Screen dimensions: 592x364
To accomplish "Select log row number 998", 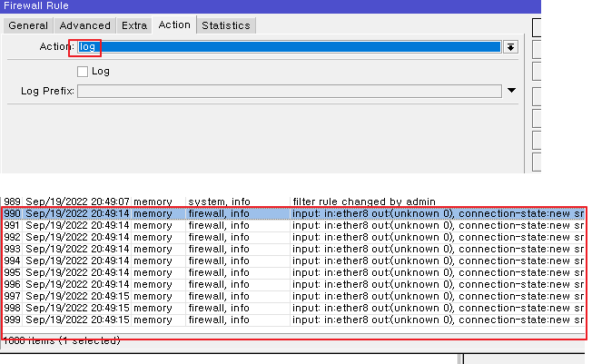I will pos(293,308).
